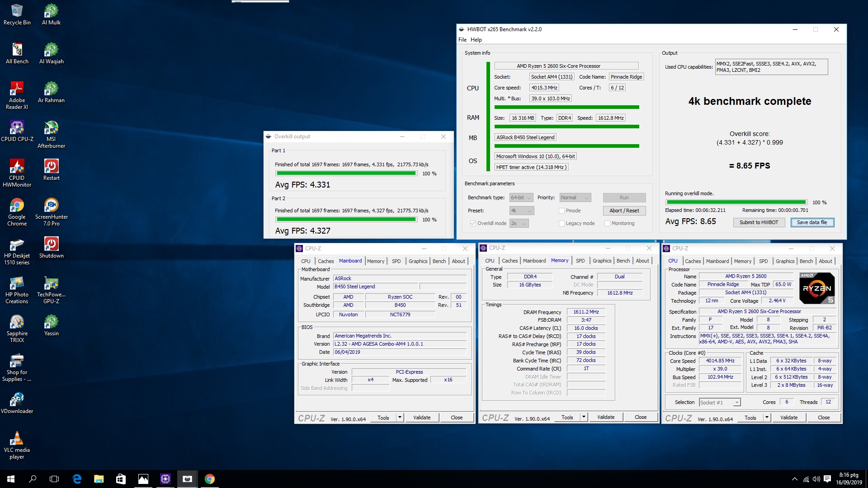This screenshot has height=488, width=868.
Task: Open the Help menu in HWBOT x265
Action: click(476, 40)
